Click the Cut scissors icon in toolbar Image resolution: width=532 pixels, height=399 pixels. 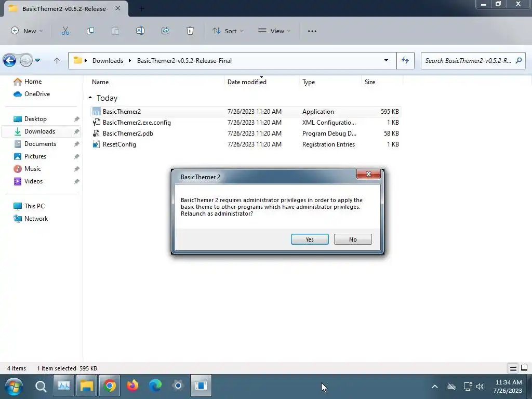(x=65, y=31)
